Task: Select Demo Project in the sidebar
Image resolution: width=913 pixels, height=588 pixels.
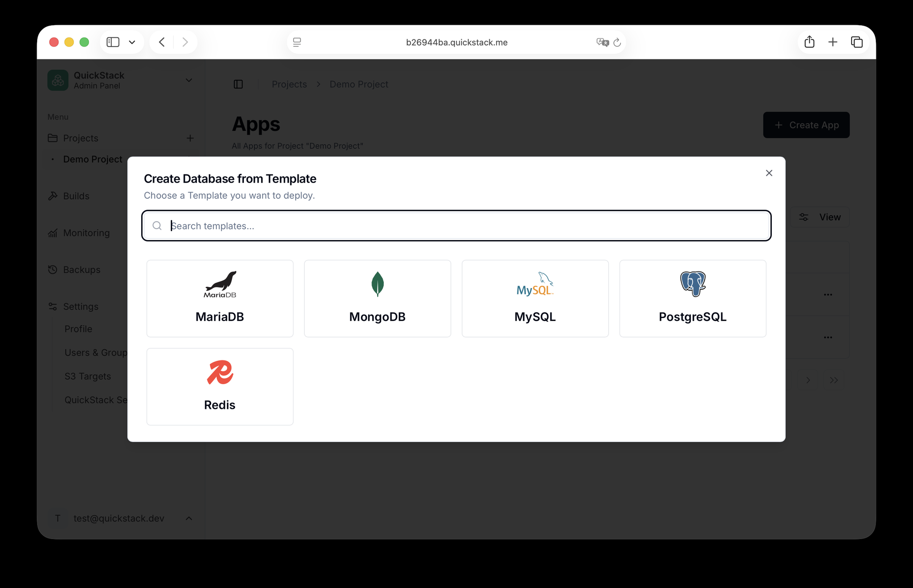Action: click(x=93, y=159)
